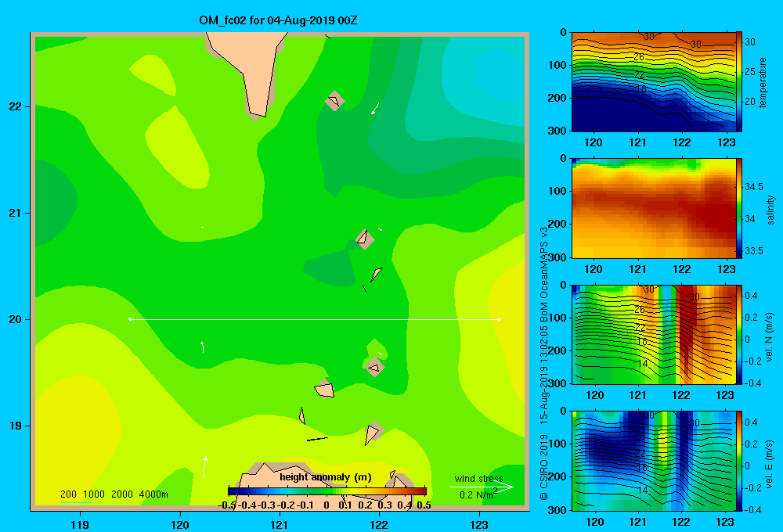Click the '2000' depth contour legend entry

122,494
